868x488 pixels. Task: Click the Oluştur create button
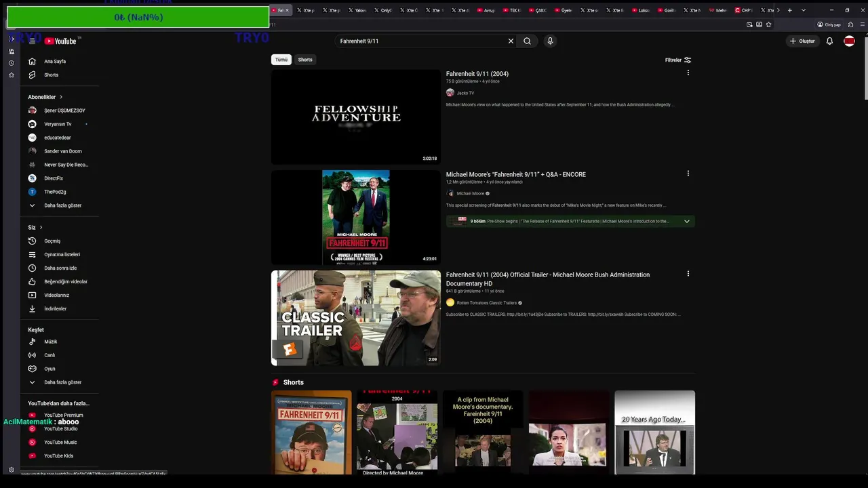(x=802, y=41)
